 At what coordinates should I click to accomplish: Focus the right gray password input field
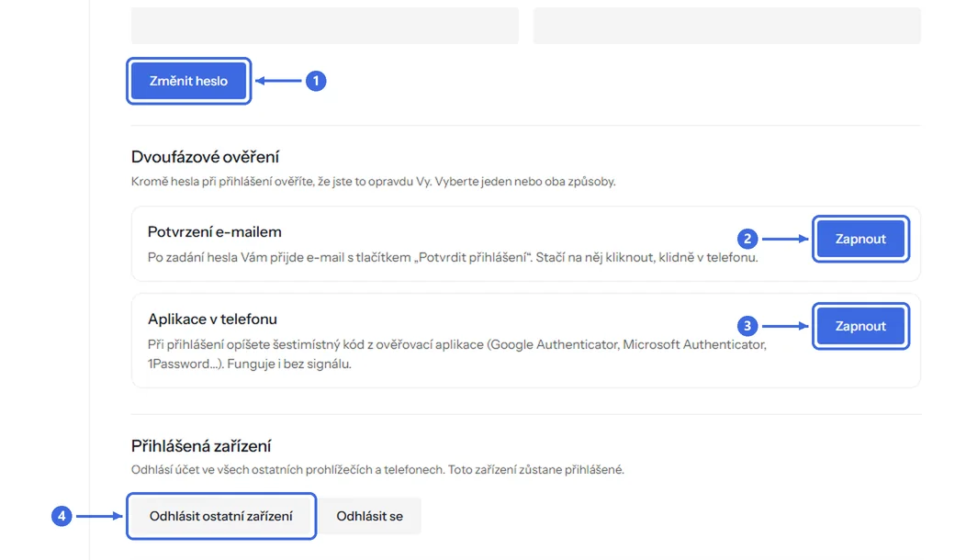coord(726,26)
